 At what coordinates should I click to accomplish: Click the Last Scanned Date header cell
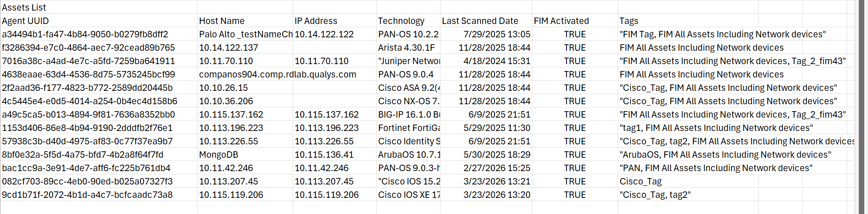pos(480,21)
